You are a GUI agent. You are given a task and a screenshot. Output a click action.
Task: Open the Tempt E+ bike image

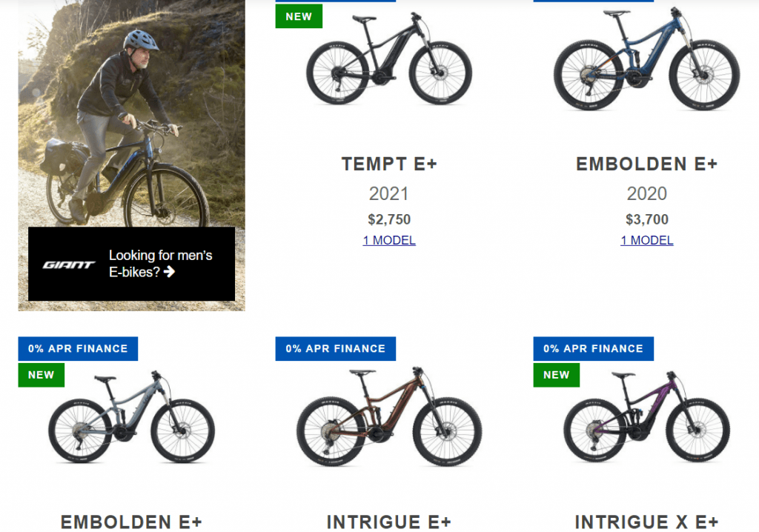coord(389,58)
